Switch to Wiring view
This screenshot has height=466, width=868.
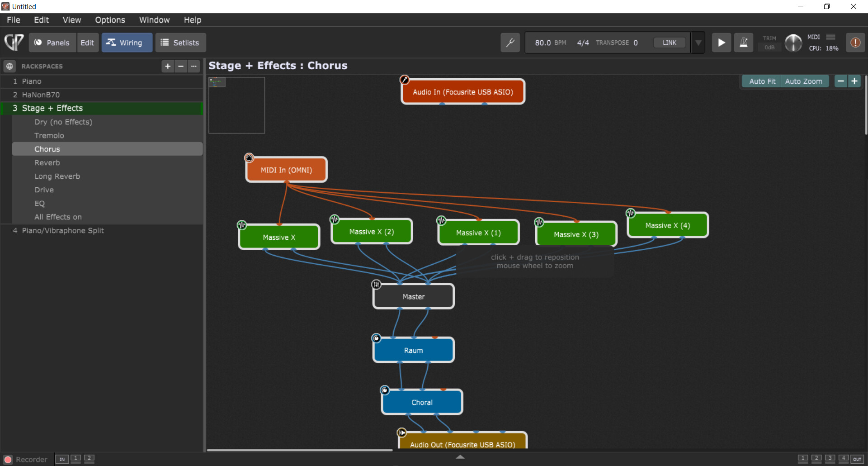[x=127, y=43]
